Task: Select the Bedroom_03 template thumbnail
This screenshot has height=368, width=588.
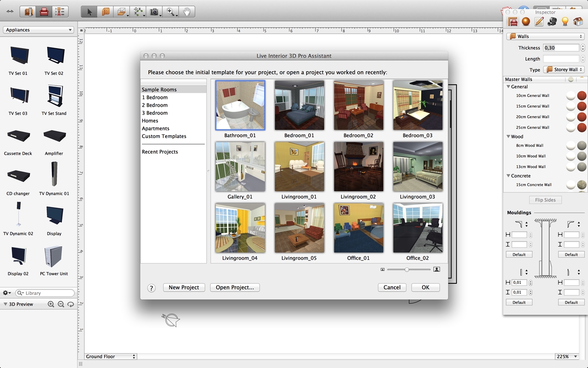Action: 418,105
